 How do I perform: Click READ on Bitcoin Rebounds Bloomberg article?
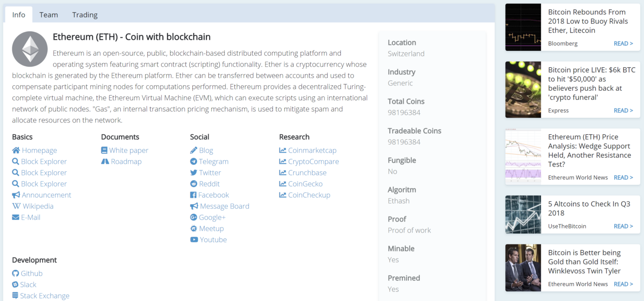point(623,43)
